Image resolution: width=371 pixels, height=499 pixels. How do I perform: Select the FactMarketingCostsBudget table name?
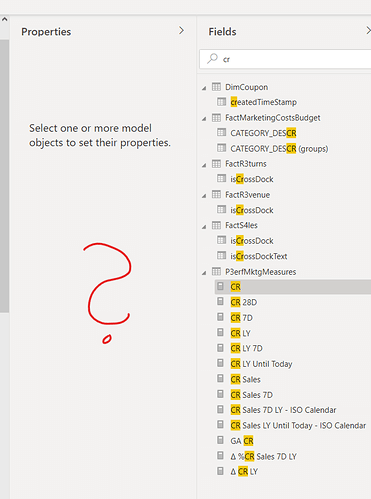(x=273, y=118)
